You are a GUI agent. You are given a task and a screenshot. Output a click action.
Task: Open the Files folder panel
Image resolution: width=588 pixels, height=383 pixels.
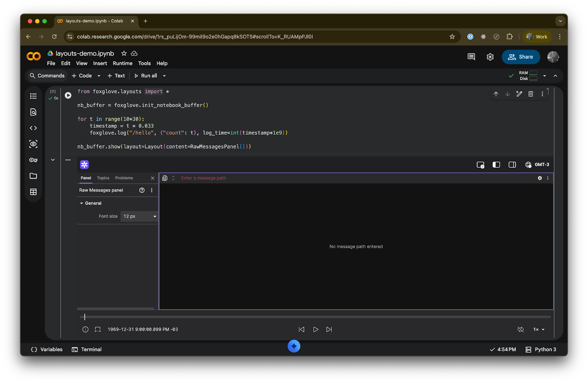tap(33, 176)
